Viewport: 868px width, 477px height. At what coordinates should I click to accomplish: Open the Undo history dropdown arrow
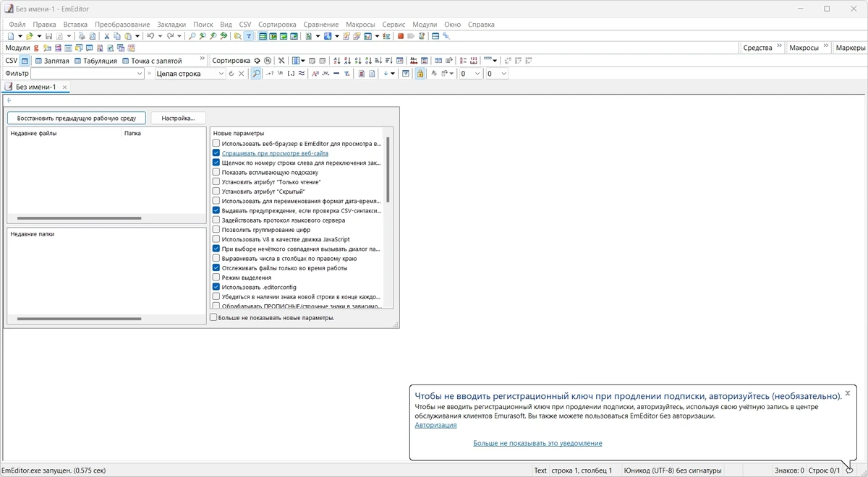click(x=160, y=35)
